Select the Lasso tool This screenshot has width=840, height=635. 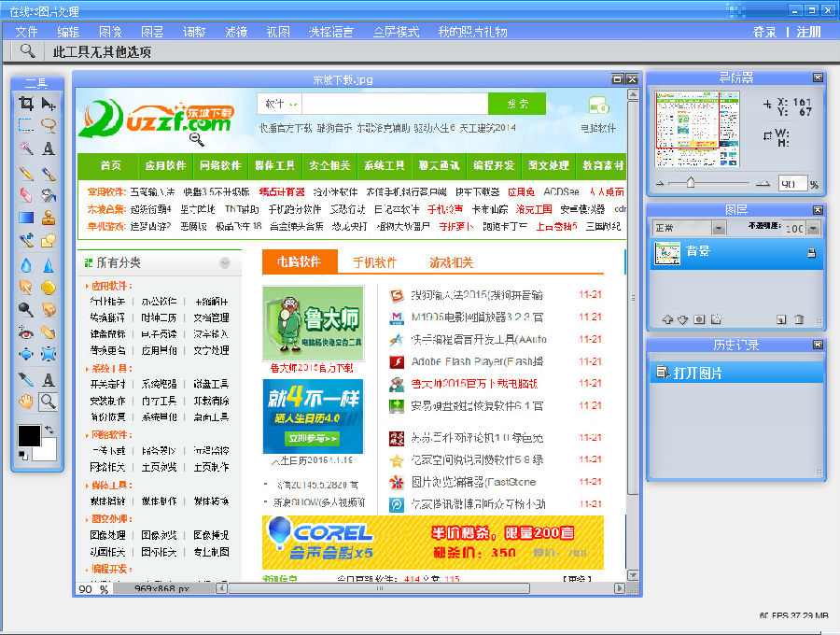pyautogui.click(x=49, y=125)
